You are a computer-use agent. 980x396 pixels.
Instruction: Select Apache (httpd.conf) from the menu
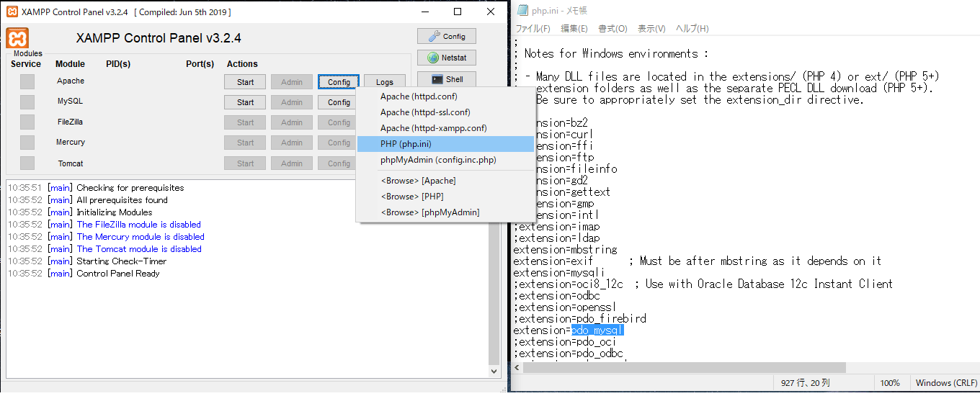(445, 96)
